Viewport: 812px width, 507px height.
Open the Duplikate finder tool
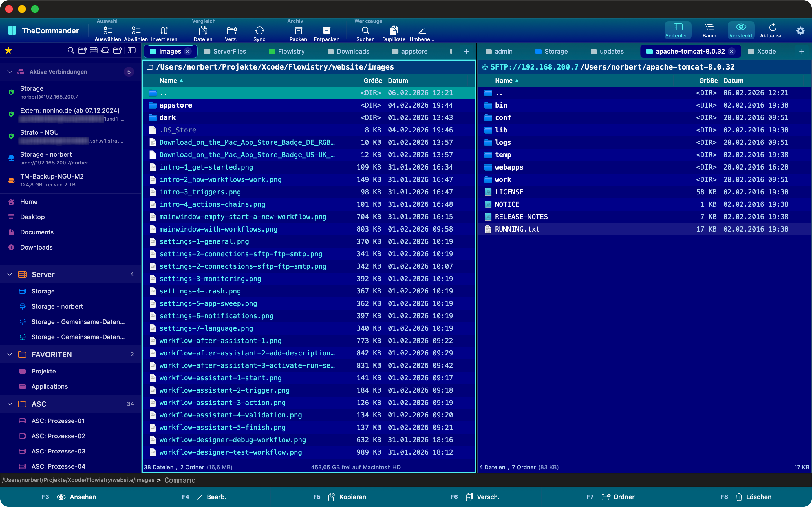click(394, 31)
